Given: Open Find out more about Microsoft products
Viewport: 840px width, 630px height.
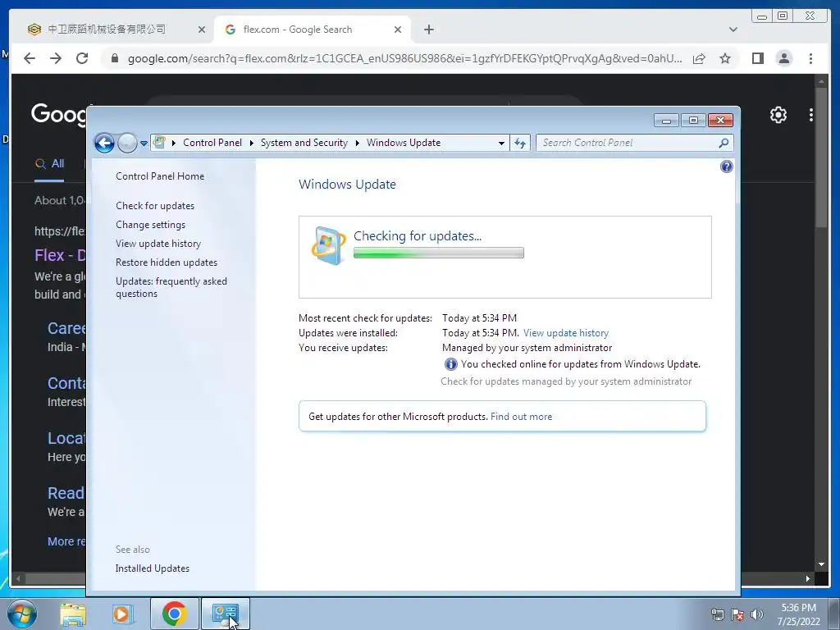Looking at the screenshot, I should (521, 417).
